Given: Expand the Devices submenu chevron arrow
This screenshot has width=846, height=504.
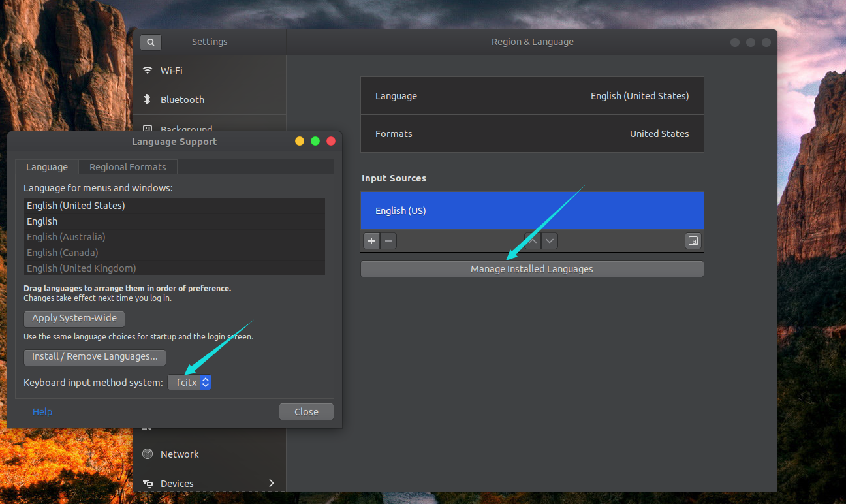Looking at the screenshot, I should [272, 483].
